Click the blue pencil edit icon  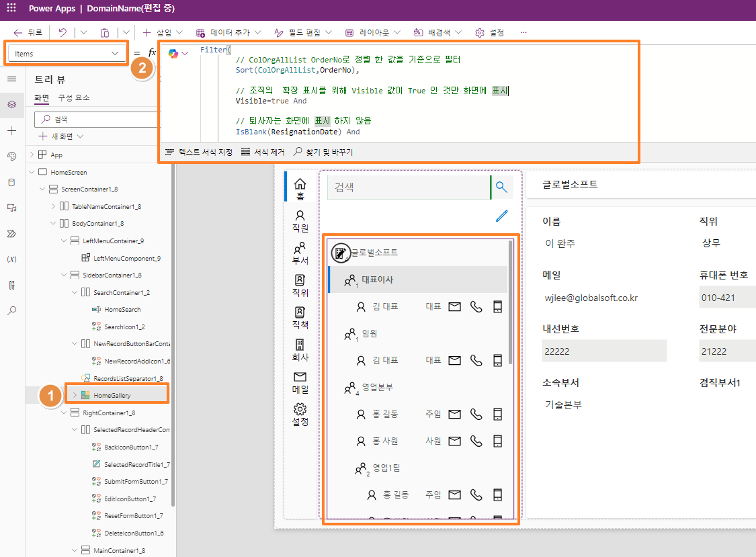(x=501, y=216)
